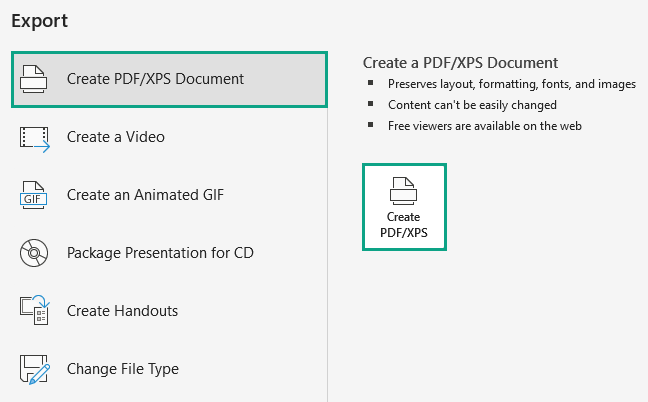648x402 pixels.
Task: Click 'Preserves layout, formatting, fonts, and images' text
Action: pos(512,84)
